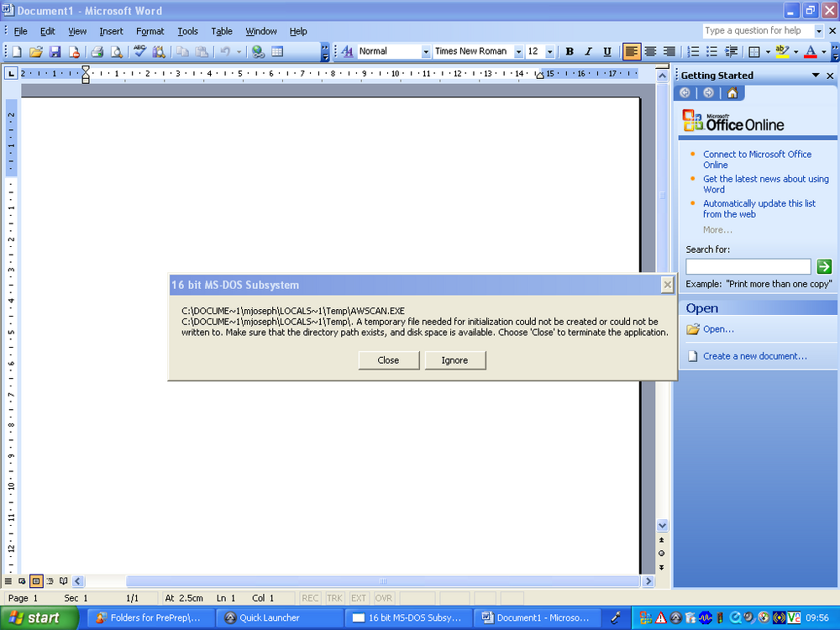
Task: Click Automatically update this list link
Action: (759, 208)
